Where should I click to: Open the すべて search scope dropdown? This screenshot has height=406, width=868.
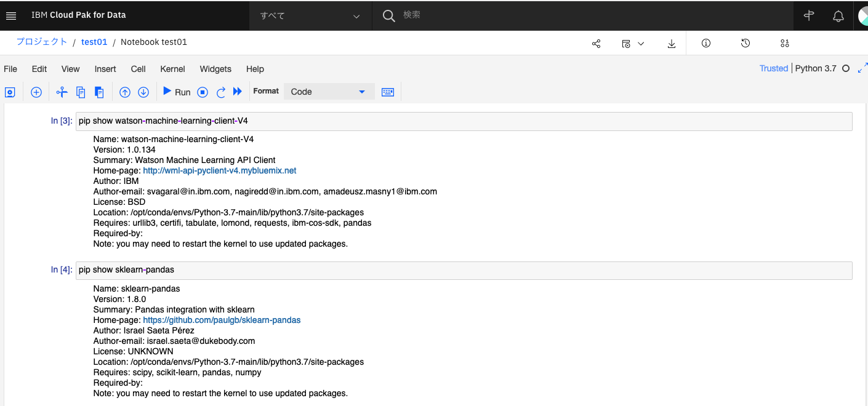[311, 15]
